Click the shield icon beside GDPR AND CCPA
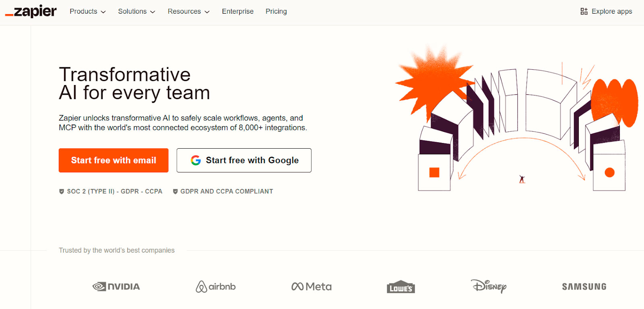 point(175,191)
